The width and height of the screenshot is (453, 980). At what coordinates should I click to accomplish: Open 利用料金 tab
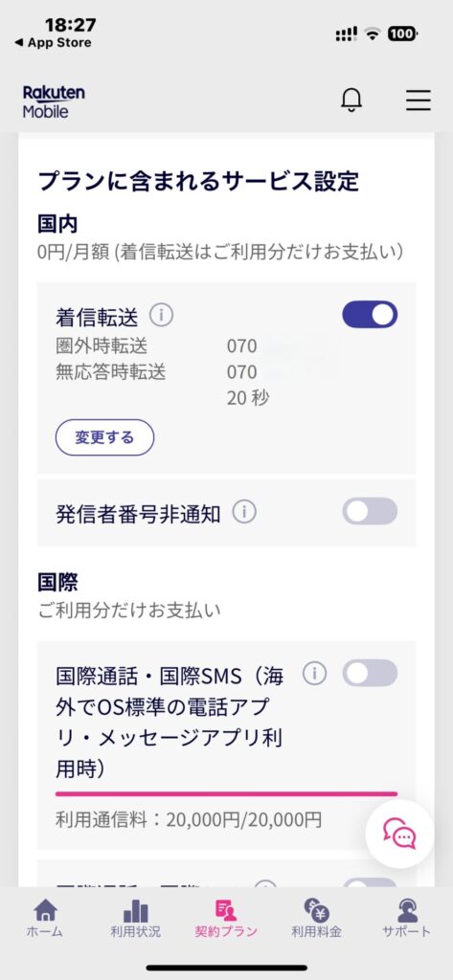click(x=317, y=918)
